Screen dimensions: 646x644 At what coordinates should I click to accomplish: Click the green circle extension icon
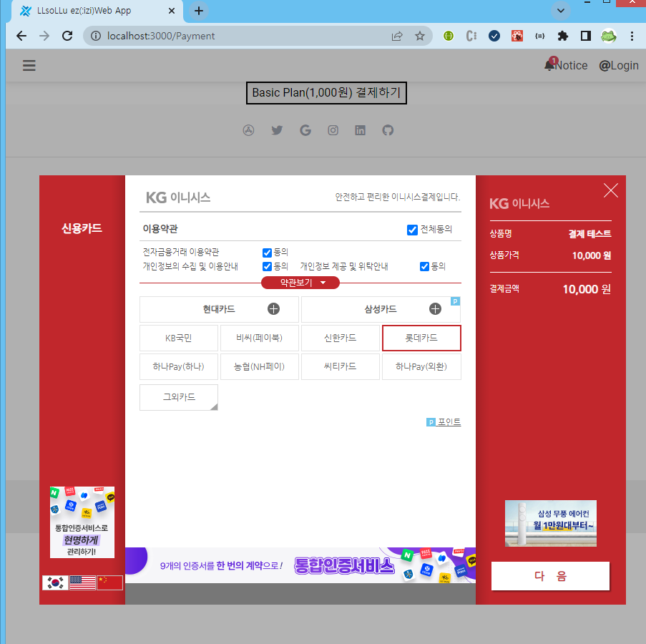click(449, 36)
